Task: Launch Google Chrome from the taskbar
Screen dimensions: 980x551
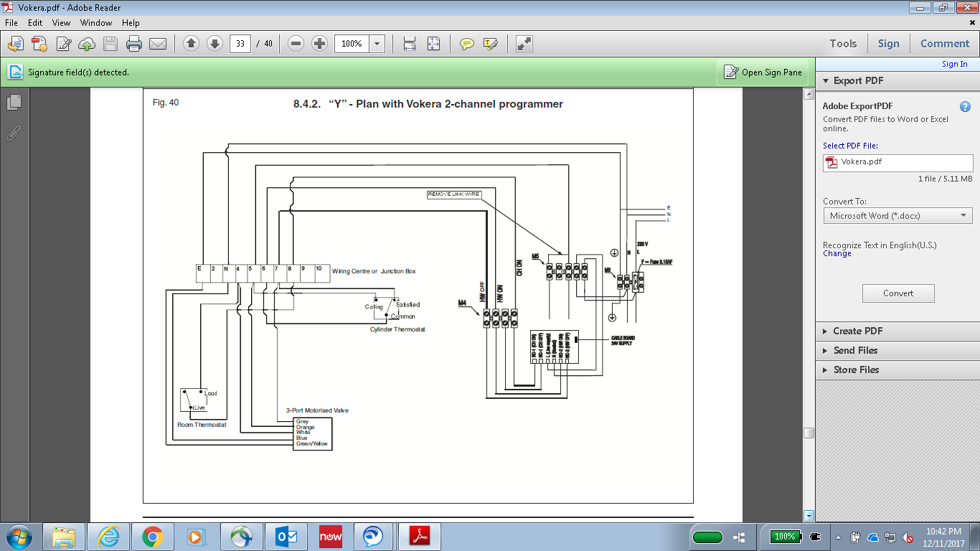Action: (152, 537)
